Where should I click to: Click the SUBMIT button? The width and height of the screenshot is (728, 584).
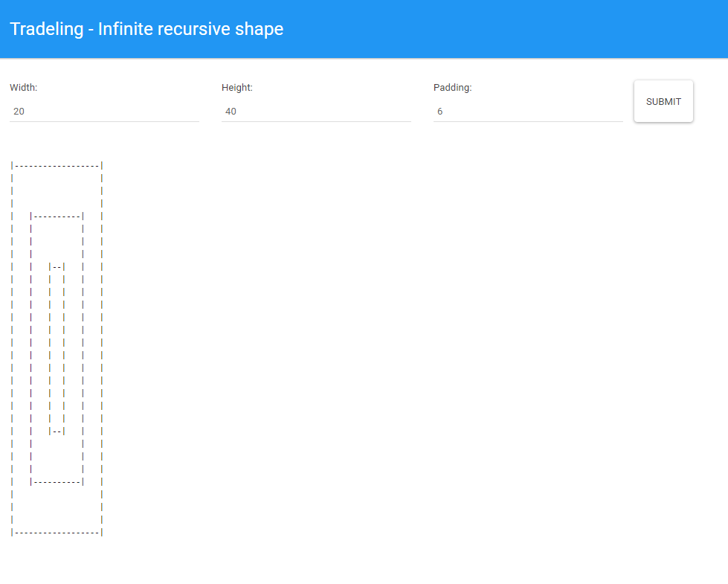pos(663,101)
